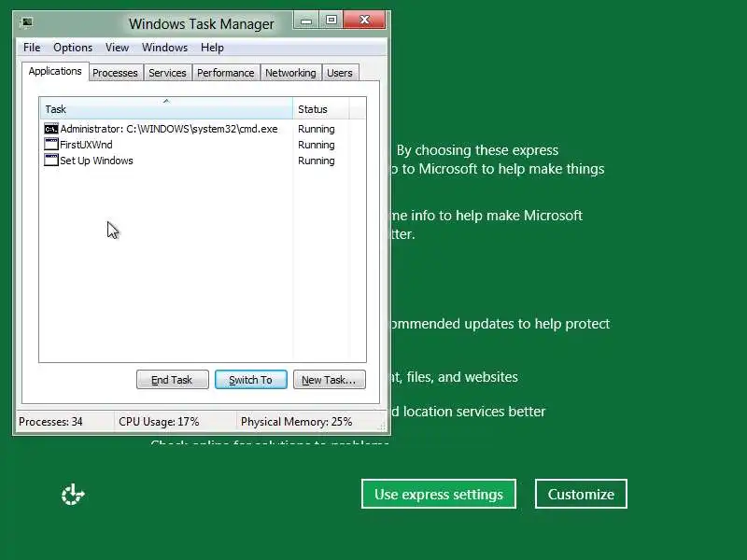
Task: Click the New Task... button
Action: pyautogui.click(x=330, y=380)
